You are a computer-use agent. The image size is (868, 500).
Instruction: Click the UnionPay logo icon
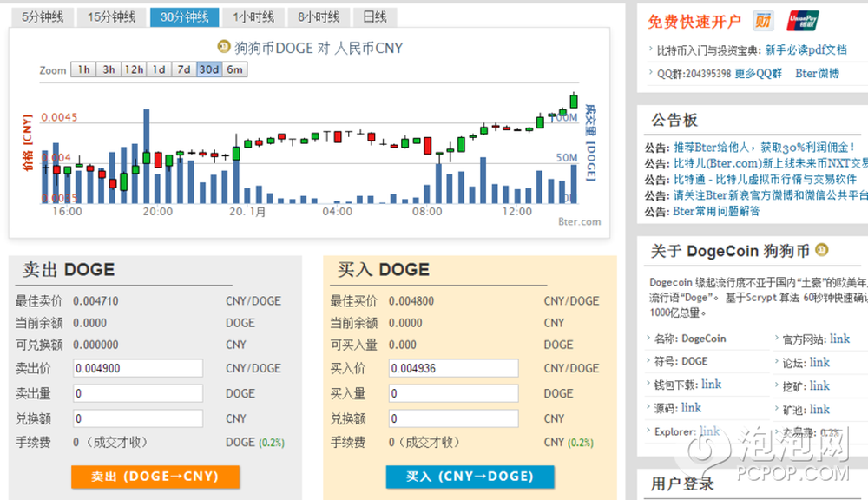pos(803,21)
